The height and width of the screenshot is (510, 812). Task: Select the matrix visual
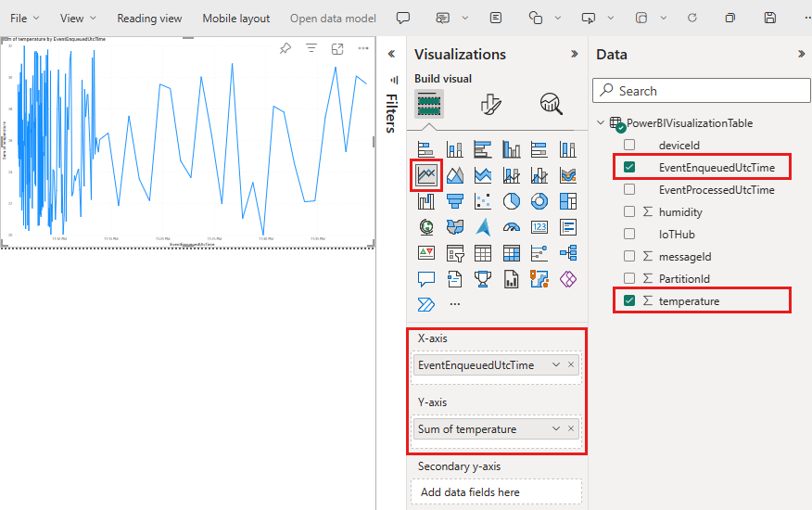tap(511, 253)
